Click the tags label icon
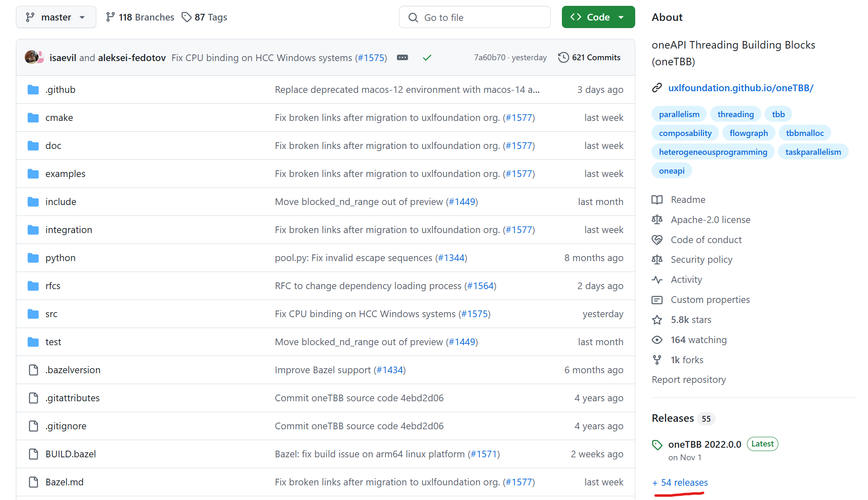This screenshot has height=500, width=868. tap(186, 17)
